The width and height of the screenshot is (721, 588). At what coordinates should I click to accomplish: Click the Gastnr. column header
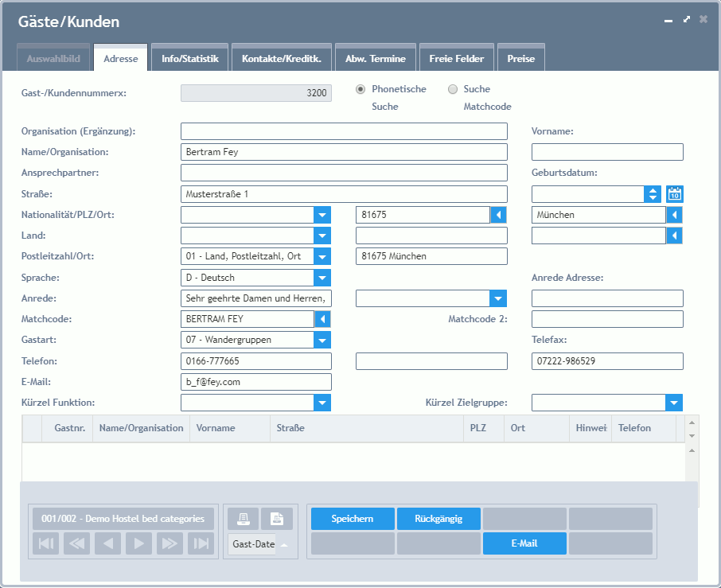point(68,428)
